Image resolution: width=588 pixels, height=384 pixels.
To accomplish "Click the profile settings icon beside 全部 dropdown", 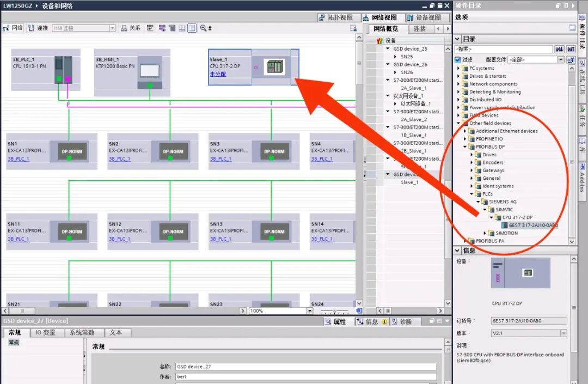I will (x=571, y=59).
